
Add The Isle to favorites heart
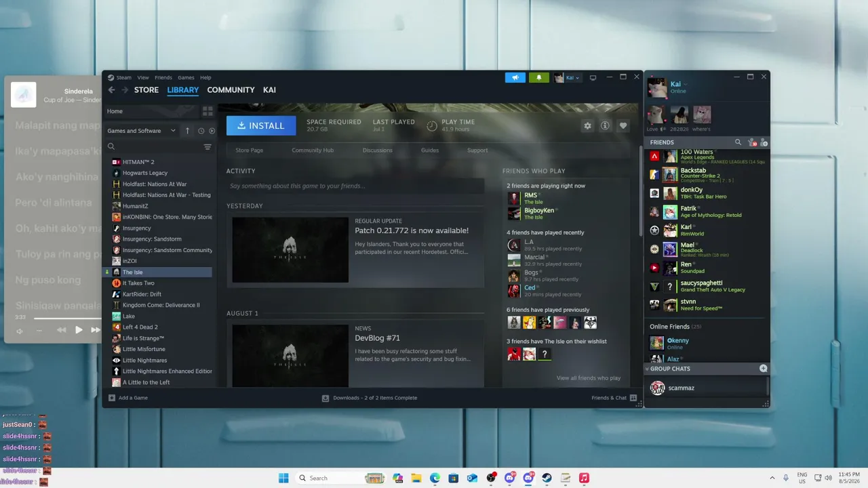point(623,125)
